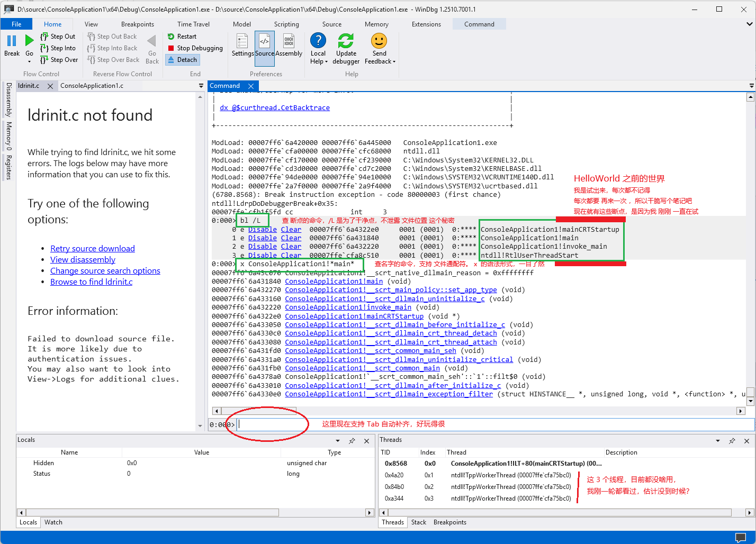Restart the debugging session
The width and height of the screenshot is (756, 544).
(x=182, y=37)
